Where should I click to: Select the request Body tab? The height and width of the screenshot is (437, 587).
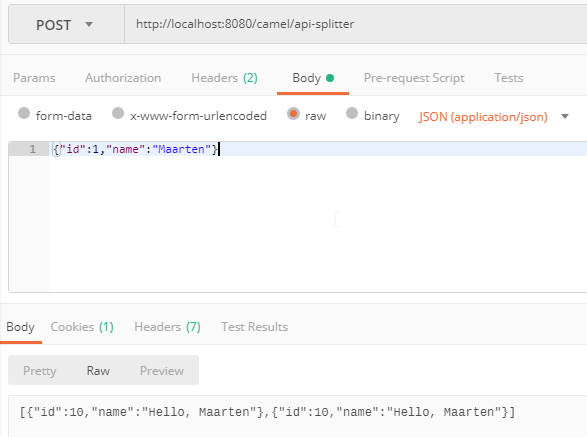[x=313, y=78]
